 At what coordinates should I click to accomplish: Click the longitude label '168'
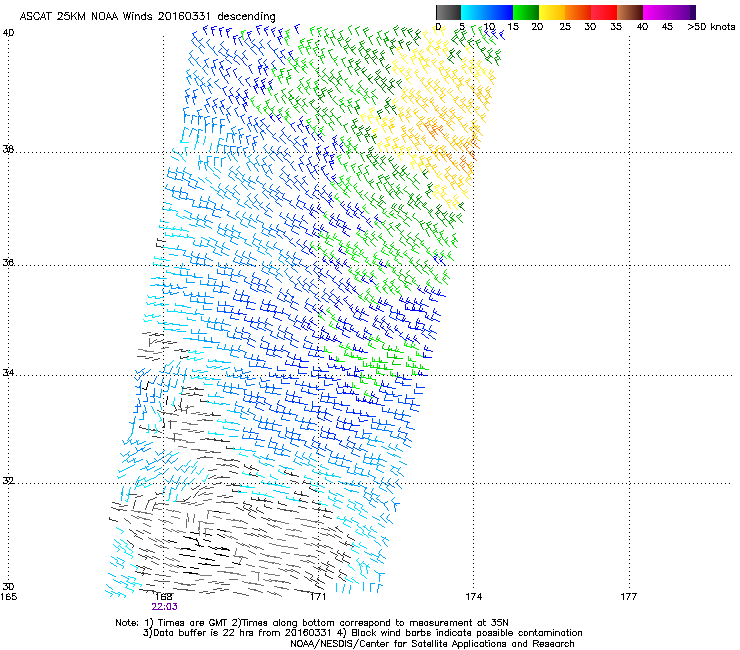pos(164,597)
